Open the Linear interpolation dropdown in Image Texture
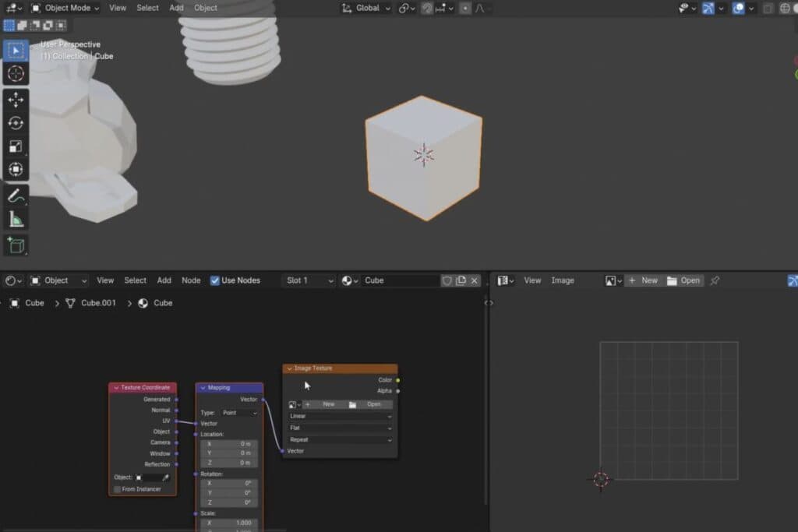Image resolution: width=798 pixels, height=532 pixels. (x=341, y=416)
